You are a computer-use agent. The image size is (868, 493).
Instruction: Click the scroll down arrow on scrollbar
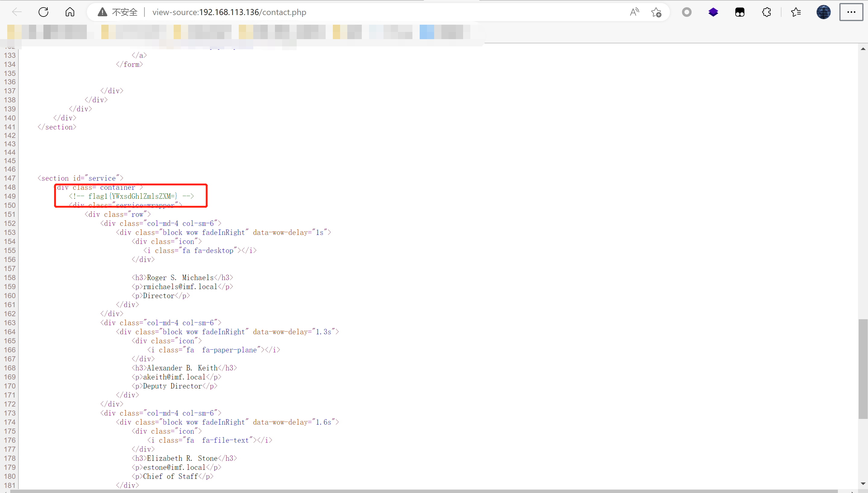[863, 484]
